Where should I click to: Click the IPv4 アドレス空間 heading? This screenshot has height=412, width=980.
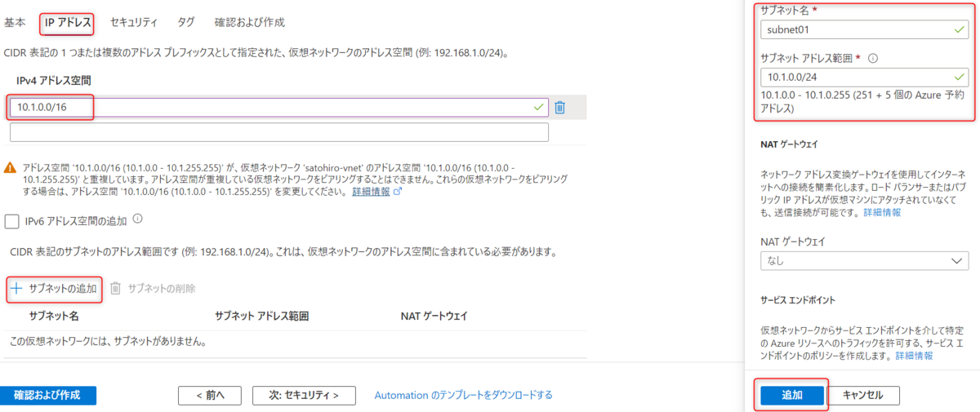53,81
